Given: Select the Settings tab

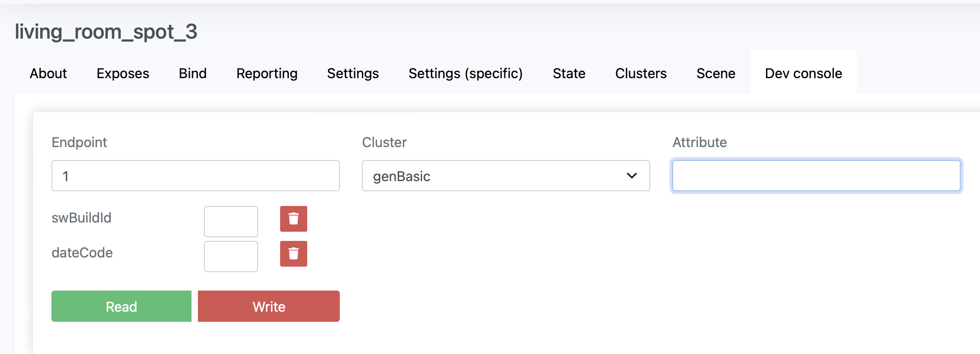Looking at the screenshot, I should pyautogui.click(x=353, y=74).
